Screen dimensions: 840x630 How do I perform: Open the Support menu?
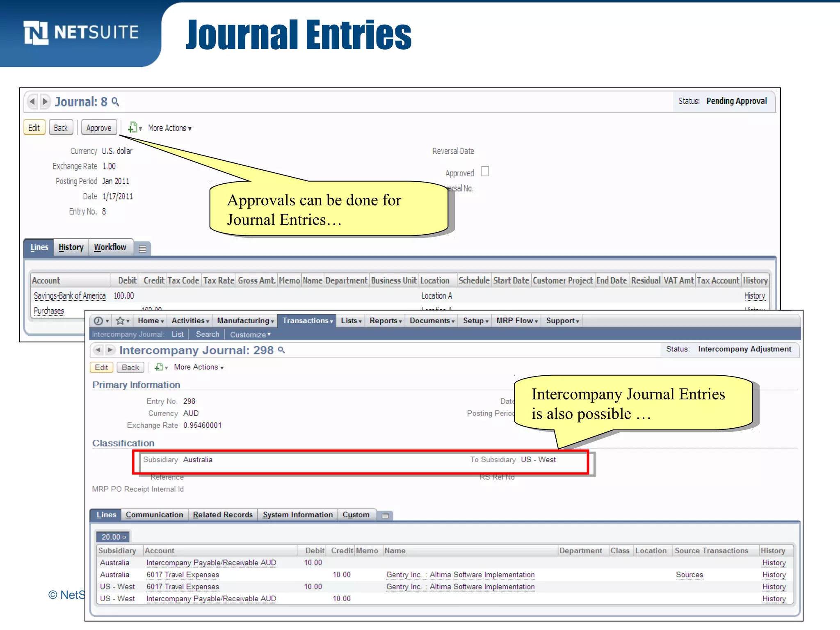pyautogui.click(x=562, y=321)
